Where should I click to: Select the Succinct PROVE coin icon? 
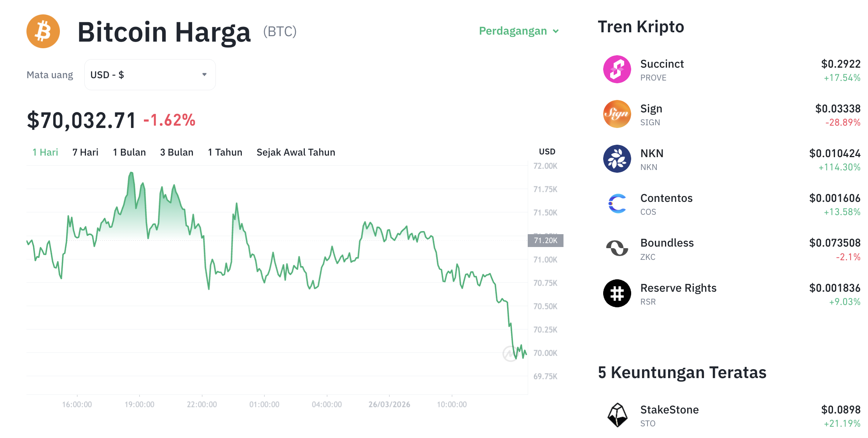tap(617, 69)
